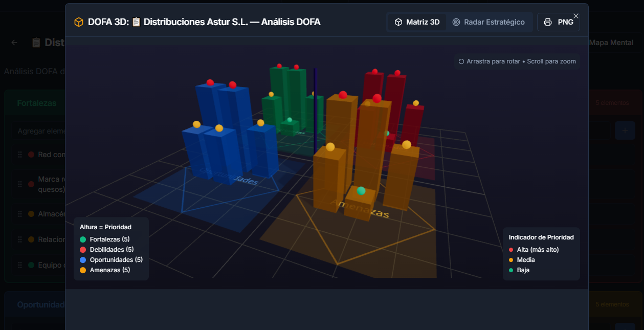Image resolution: width=644 pixels, height=330 pixels.
Task: Click the orange cube icon beside DOFA 3D
Action: (79, 22)
